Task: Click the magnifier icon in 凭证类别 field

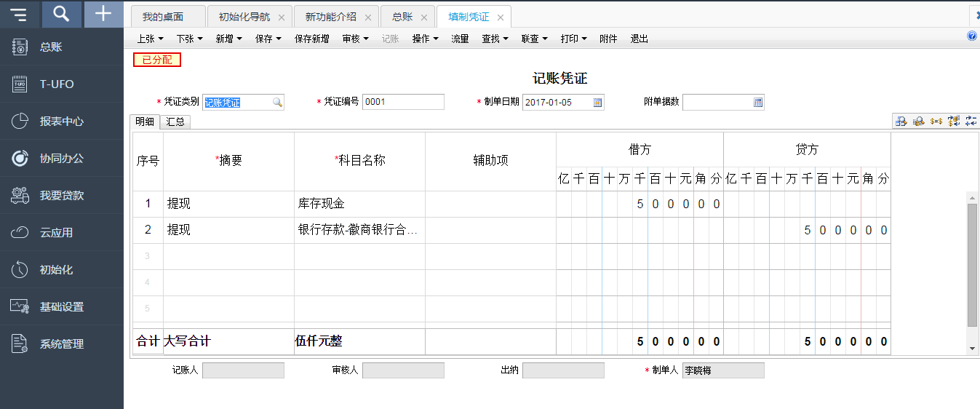Action: [277, 103]
